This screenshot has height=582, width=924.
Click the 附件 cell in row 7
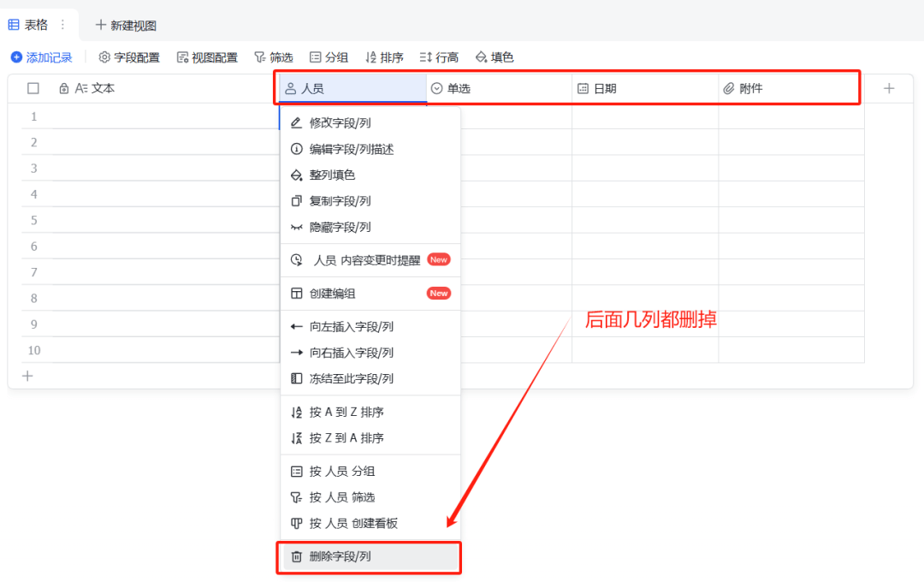[791, 272]
